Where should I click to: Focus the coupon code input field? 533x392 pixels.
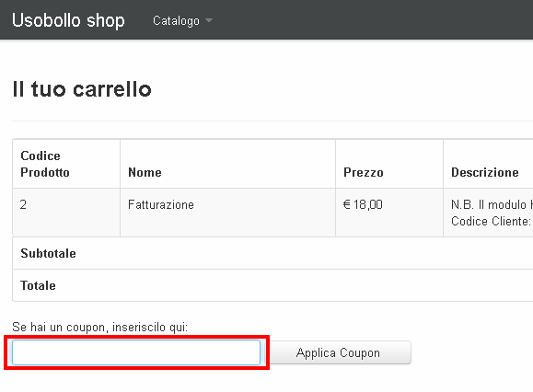pos(136,352)
